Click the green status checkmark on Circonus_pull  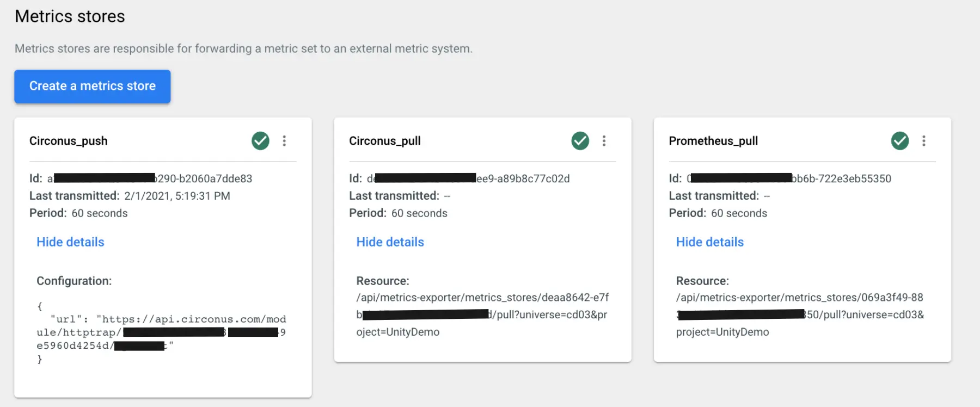[580, 141]
